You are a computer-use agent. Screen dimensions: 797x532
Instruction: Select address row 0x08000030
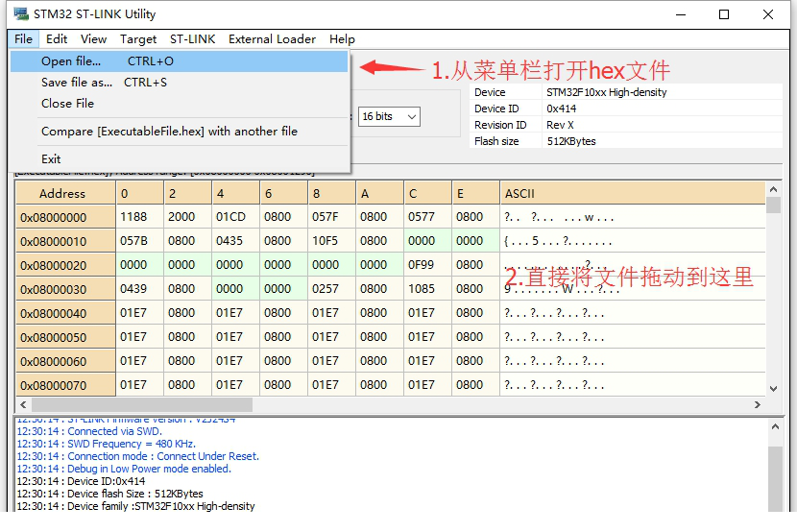tap(65, 289)
